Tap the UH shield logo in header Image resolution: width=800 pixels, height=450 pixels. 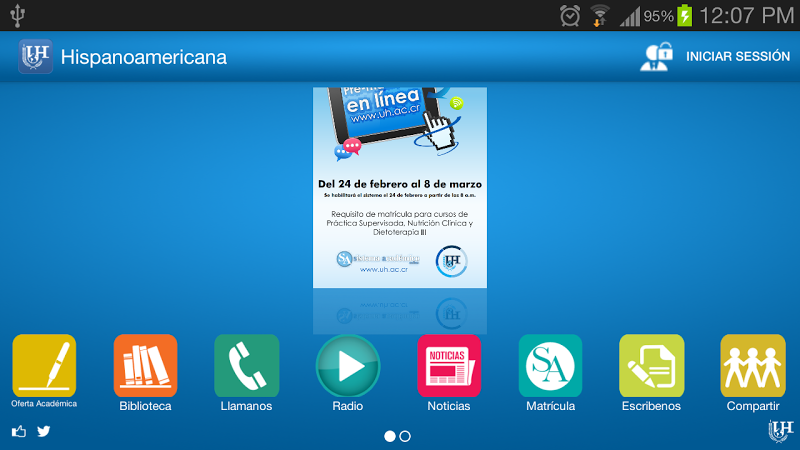pyautogui.click(x=35, y=56)
